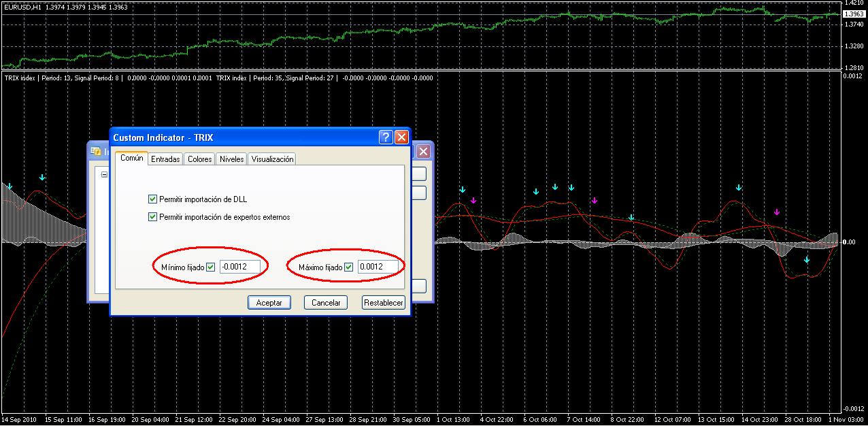The width and height of the screenshot is (868, 426).
Task: Uncheck the Mínimo fijado checkbox
Action: [210, 267]
